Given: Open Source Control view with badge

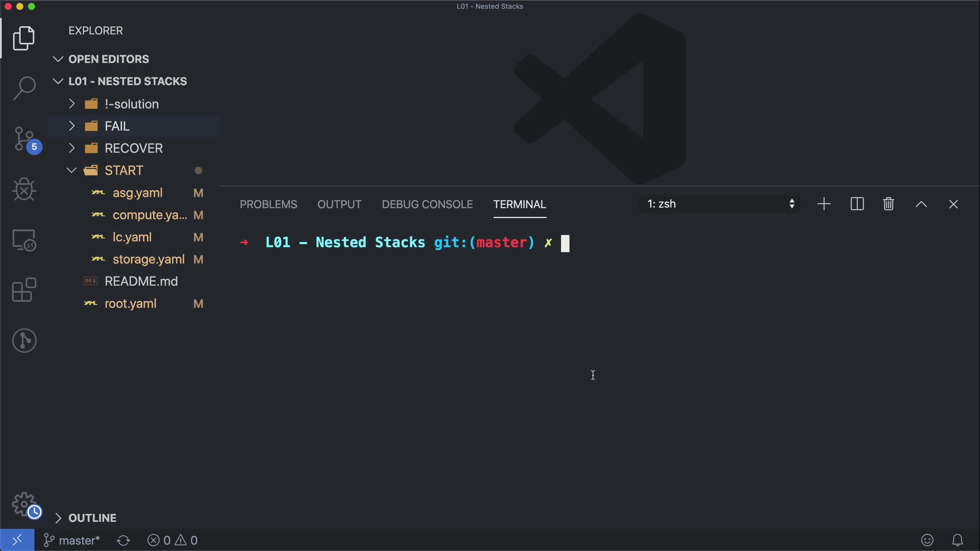Looking at the screenshot, I should 24,139.
